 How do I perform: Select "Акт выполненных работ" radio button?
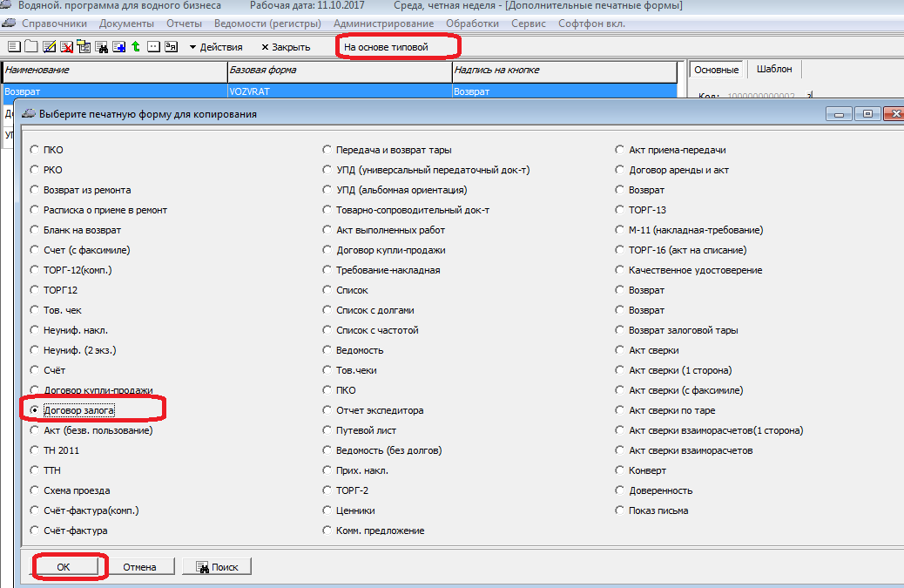tap(327, 230)
